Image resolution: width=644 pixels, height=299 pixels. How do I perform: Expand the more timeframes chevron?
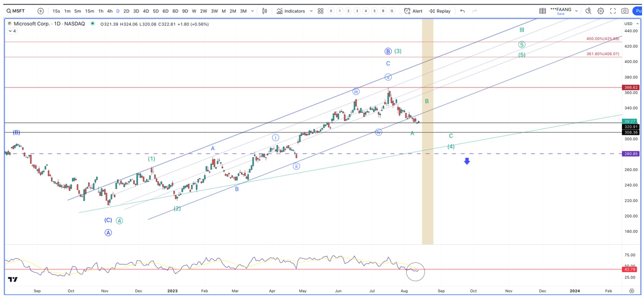click(x=252, y=11)
